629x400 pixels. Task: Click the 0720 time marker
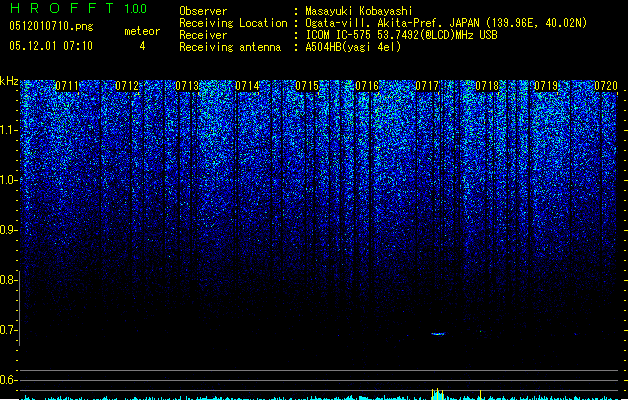(x=606, y=86)
